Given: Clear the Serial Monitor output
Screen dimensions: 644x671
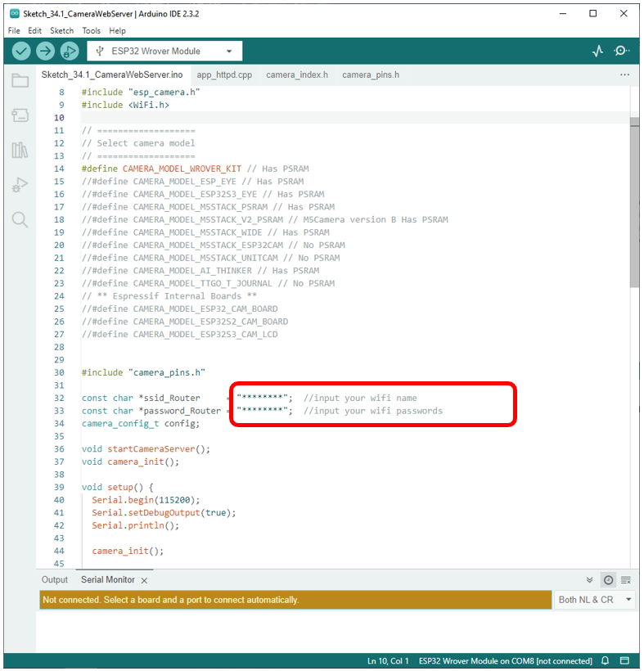Looking at the screenshot, I should click(x=626, y=580).
